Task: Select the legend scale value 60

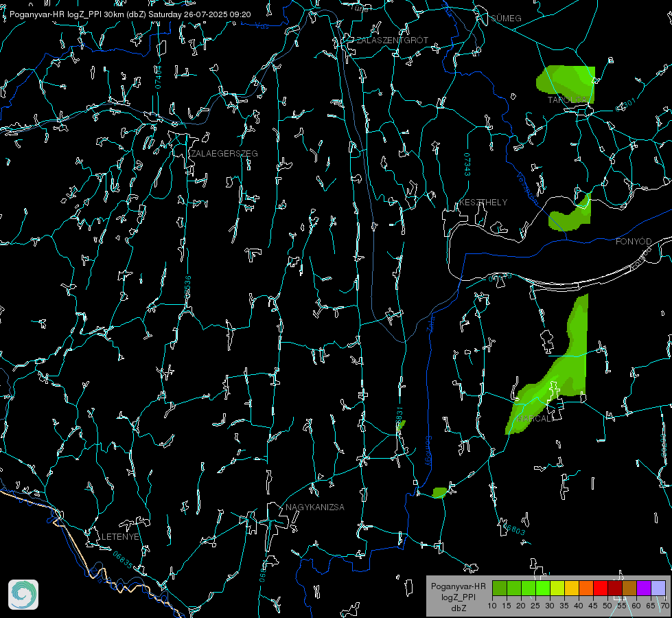Action: coord(636,606)
